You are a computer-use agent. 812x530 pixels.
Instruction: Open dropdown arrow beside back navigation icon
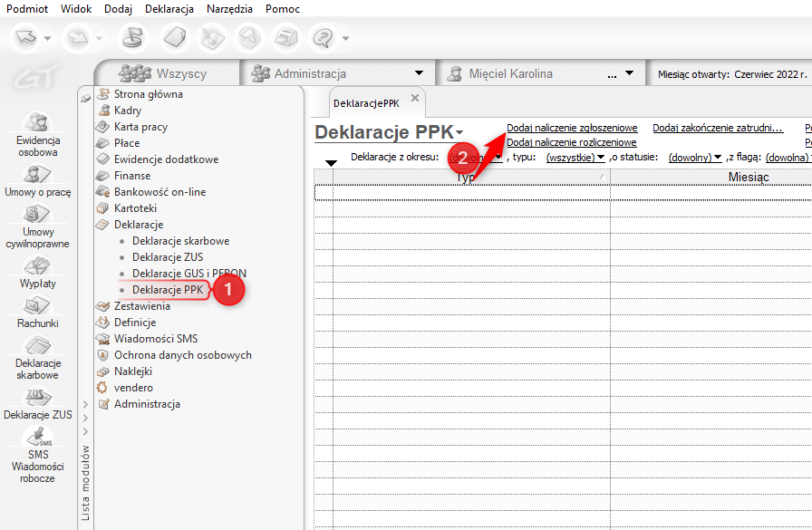click(x=48, y=38)
